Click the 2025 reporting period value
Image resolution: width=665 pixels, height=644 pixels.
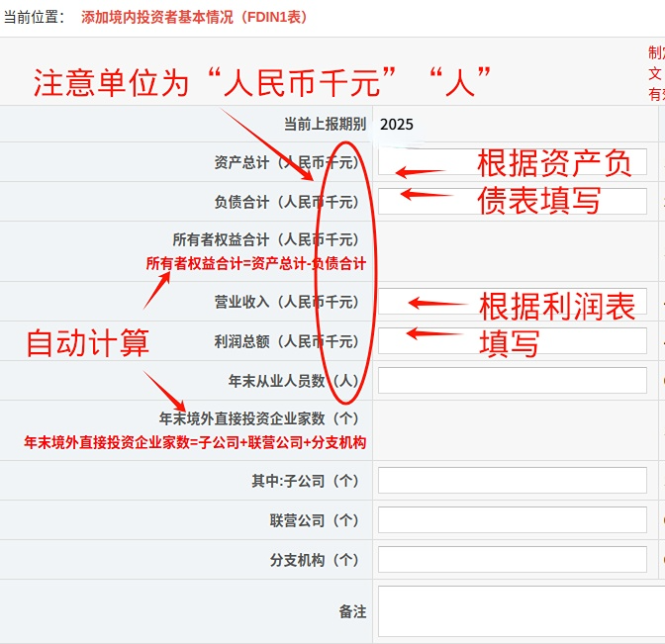(396, 125)
